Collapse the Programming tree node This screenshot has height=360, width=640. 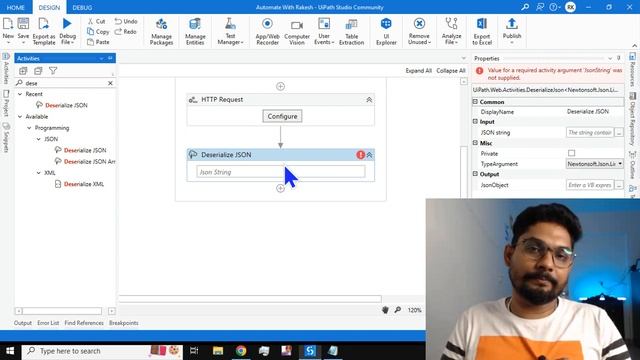coord(29,128)
